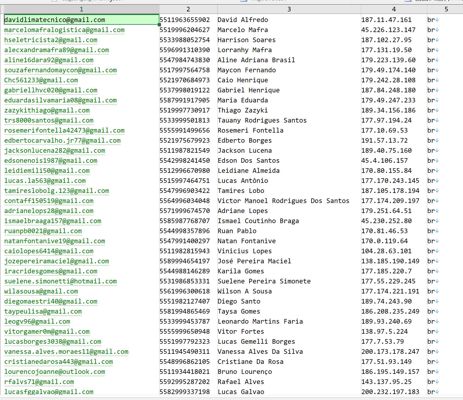The width and height of the screenshot is (463, 400).
Task: Select IP address 45.4.106.157
Action: point(384,160)
